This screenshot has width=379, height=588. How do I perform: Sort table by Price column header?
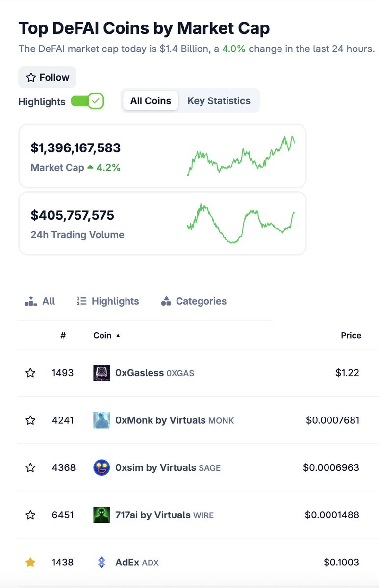[x=351, y=336]
